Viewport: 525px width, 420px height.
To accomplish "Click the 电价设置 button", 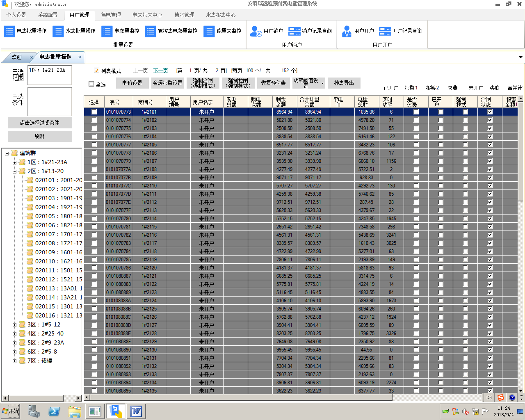I will coord(132,83).
